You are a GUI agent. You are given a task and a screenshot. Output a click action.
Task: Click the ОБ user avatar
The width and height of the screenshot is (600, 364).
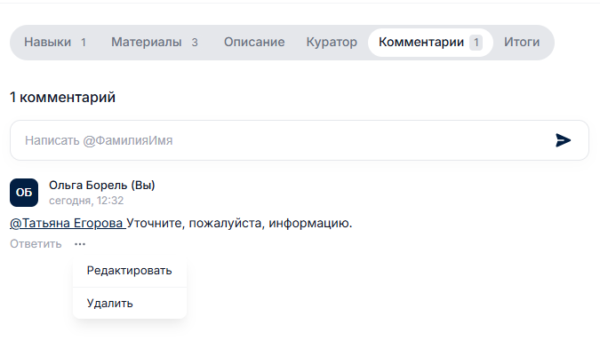(x=24, y=192)
